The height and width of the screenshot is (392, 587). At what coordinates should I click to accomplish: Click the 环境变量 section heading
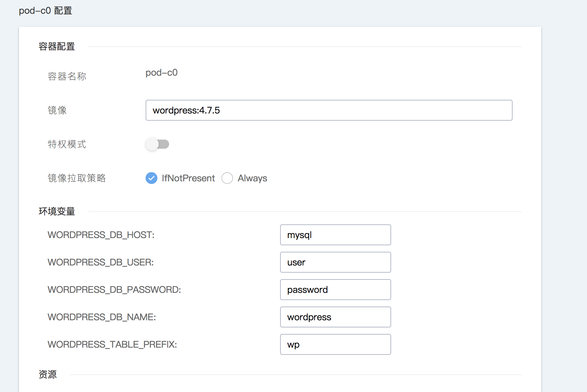pos(57,212)
